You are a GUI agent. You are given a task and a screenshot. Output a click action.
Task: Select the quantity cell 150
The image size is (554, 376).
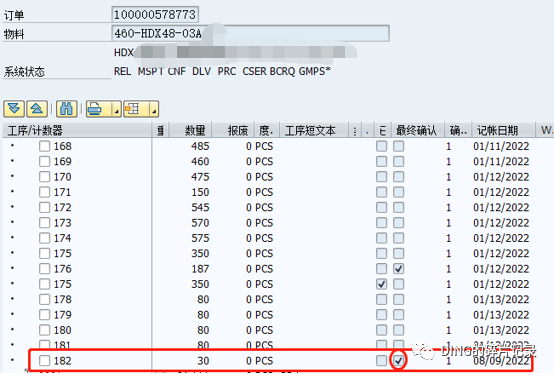tap(200, 192)
